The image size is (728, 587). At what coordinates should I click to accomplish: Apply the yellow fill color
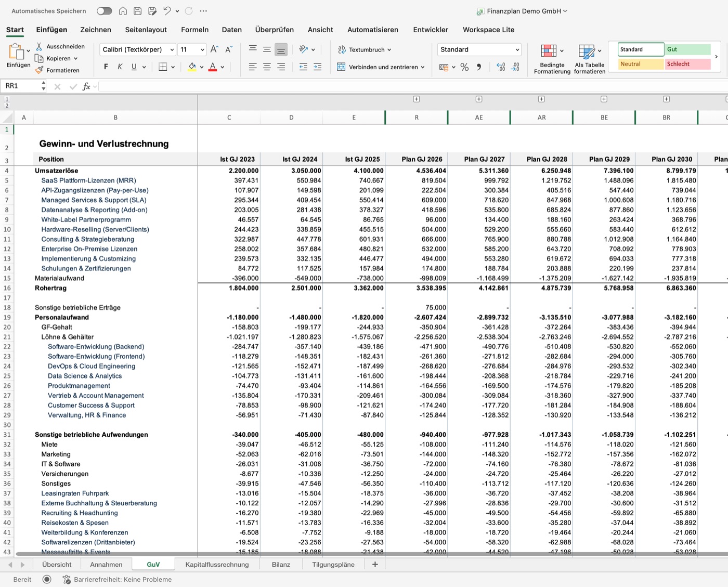click(192, 67)
